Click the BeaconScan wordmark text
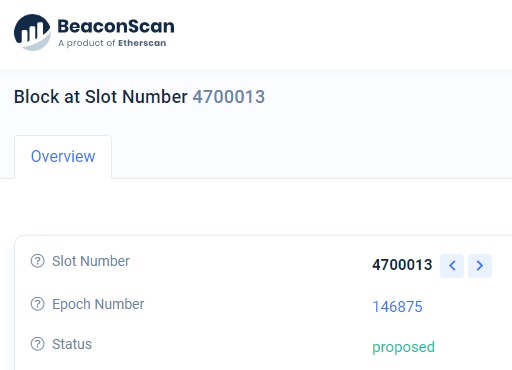512x370 pixels. 116,26
